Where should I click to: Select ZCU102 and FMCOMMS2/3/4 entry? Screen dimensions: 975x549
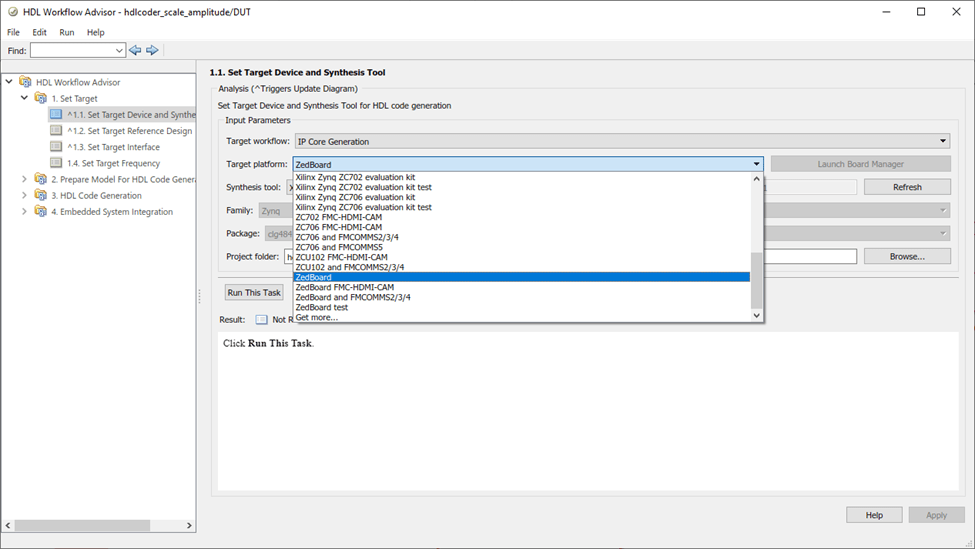[x=522, y=267]
